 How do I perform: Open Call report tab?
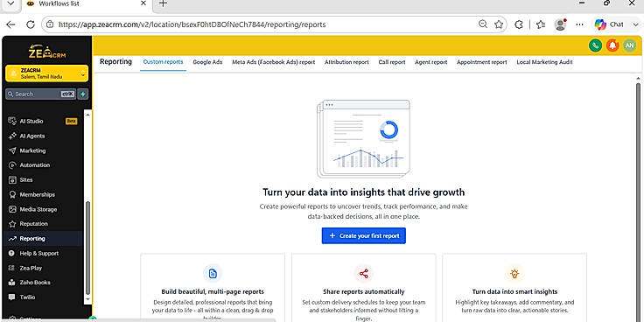click(x=392, y=62)
